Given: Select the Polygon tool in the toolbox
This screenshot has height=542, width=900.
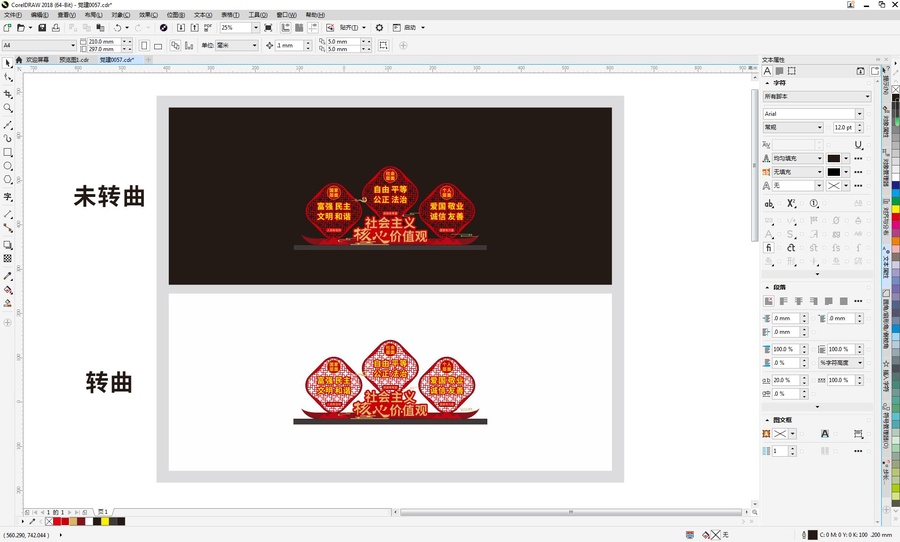Looking at the screenshot, I should pos(7,180).
